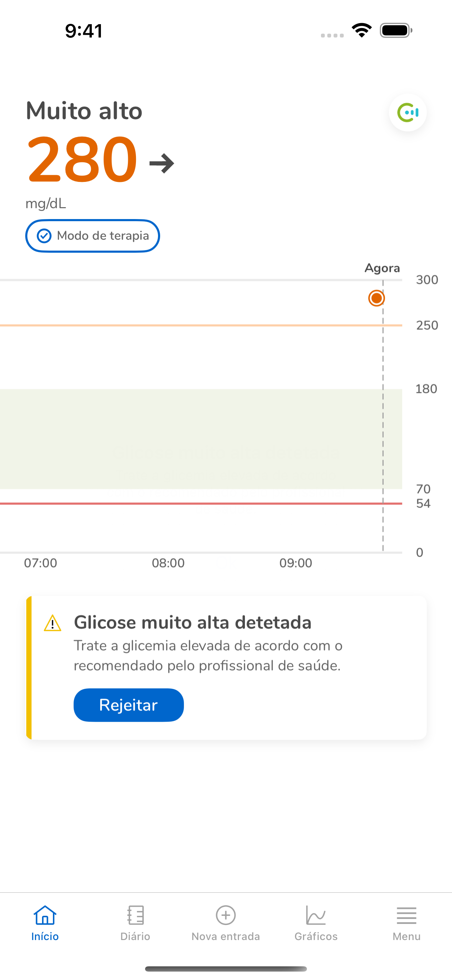
Task: Toggle the Modo de terapia pill
Action: 93,236
